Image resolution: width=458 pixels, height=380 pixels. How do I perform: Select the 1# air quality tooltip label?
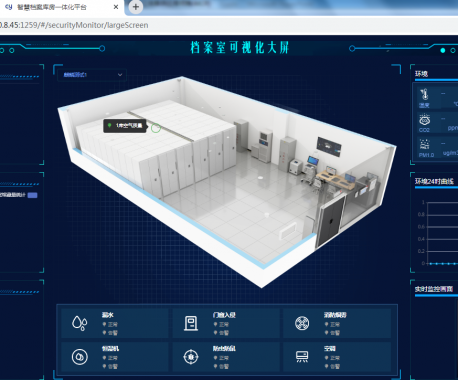tap(125, 126)
